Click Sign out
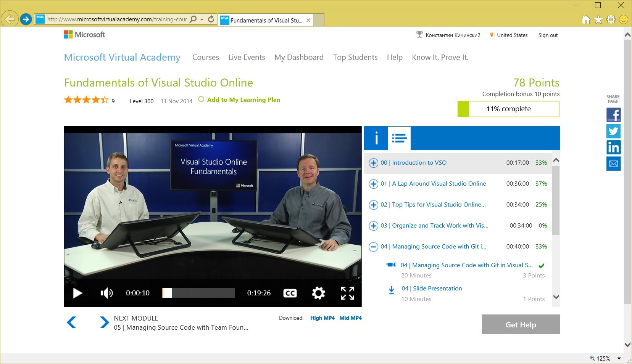The image size is (632, 364). (548, 35)
